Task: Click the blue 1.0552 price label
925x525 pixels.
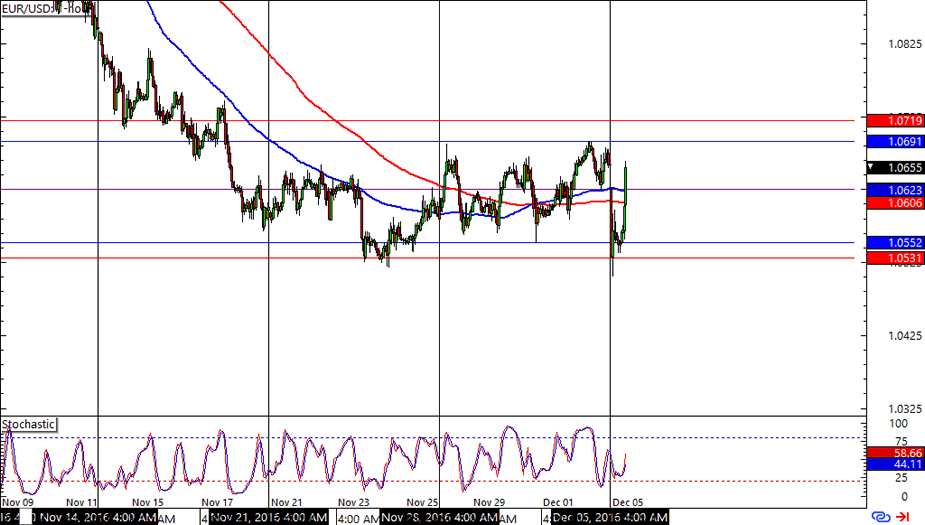Action: (x=896, y=242)
